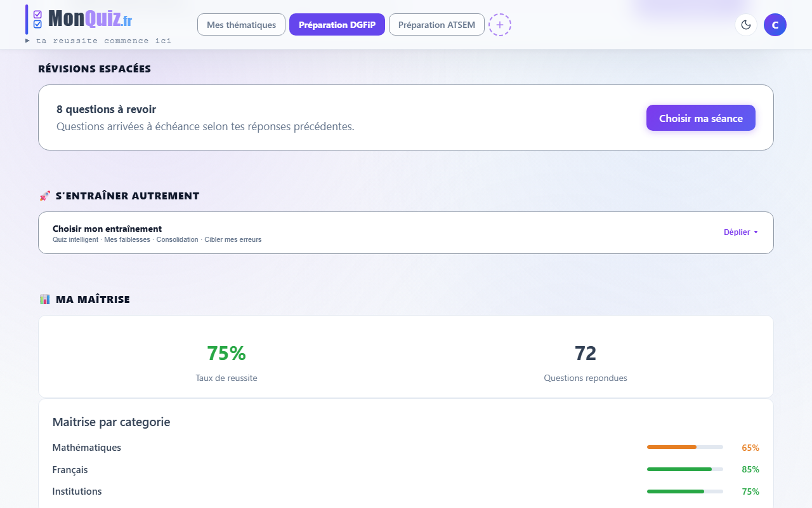Click the Maitrise par categorie heading
The width and height of the screenshot is (812, 508).
(x=111, y=422)
